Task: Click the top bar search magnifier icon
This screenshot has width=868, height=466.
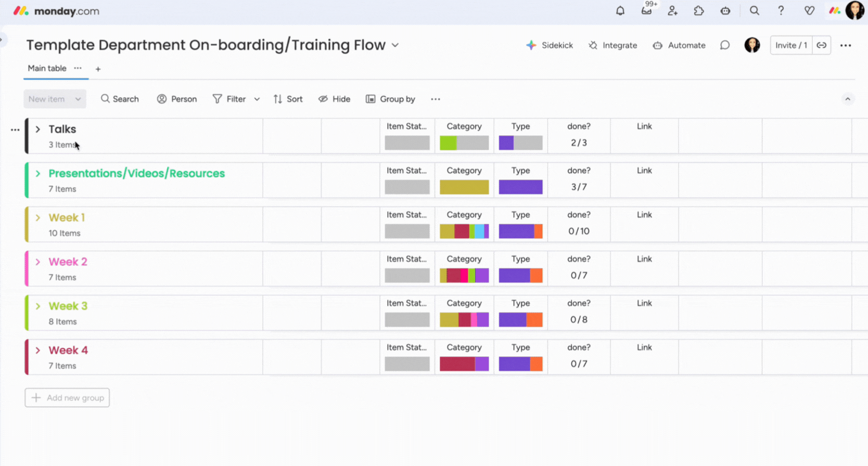Action: [x=754, y=11]
